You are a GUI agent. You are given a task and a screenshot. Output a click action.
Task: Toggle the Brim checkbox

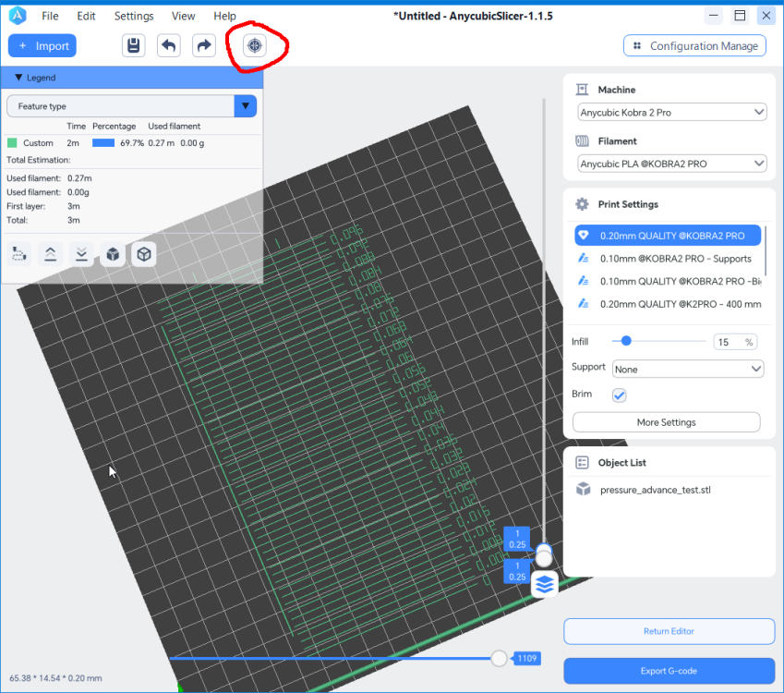coord(619,395)
